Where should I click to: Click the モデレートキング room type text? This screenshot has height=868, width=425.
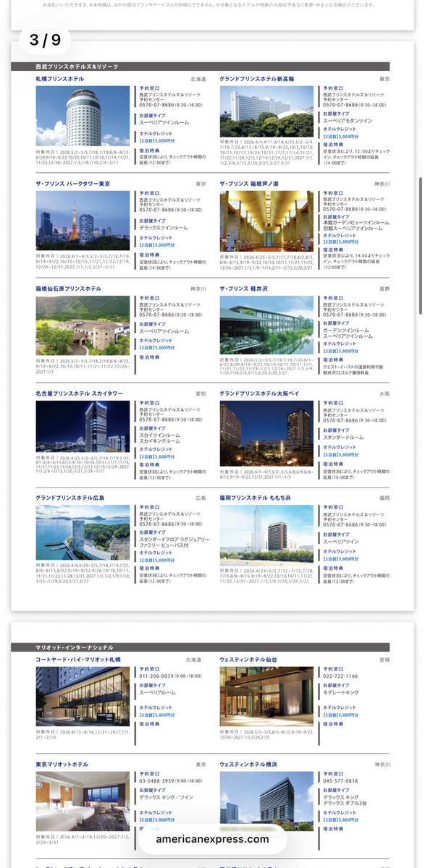(x=342, y=692)
